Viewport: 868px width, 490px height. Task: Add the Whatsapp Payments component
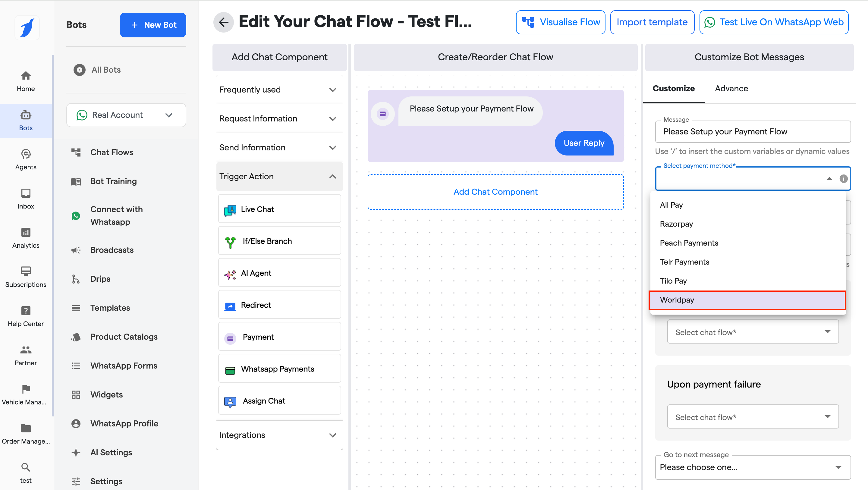coord(279,369)
